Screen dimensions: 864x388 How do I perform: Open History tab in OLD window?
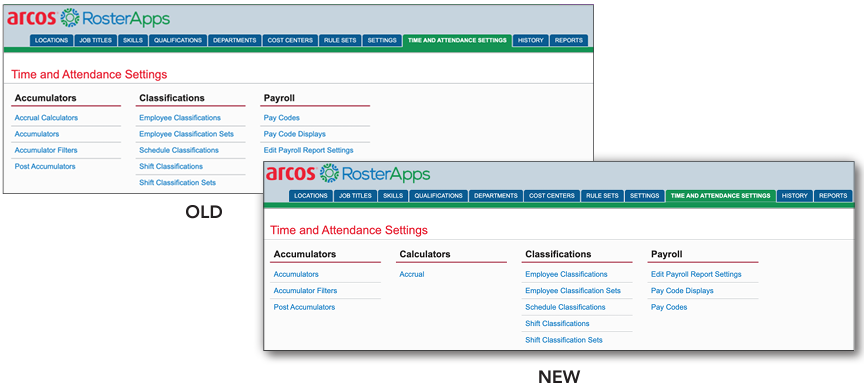[531, 40]
